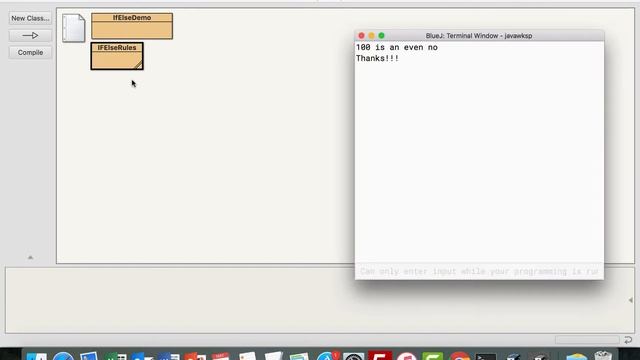This screenshot has height=360, width=640.
Task: Zoom the Terminal Window with green button
Action: pyautogui.click(x=381, y=36)
